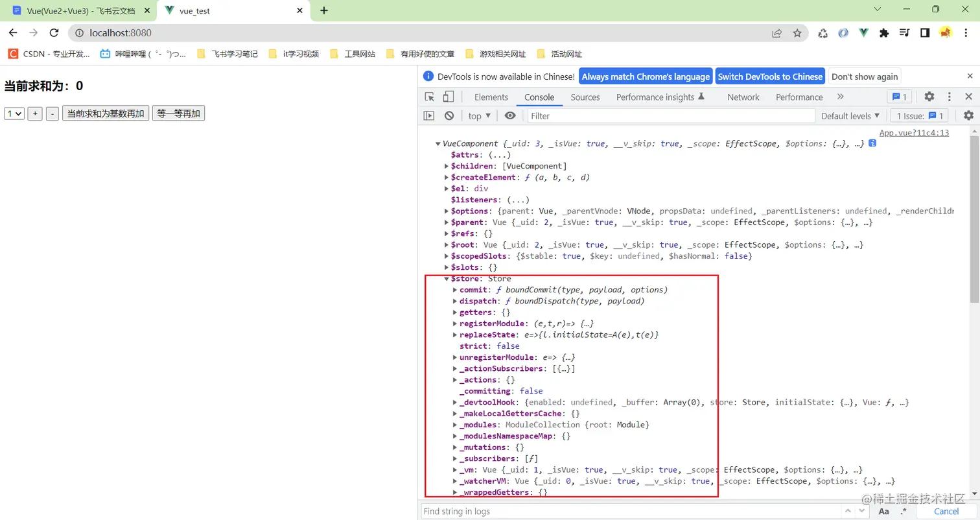Click the blue info icon beside VueComponent

872,143
